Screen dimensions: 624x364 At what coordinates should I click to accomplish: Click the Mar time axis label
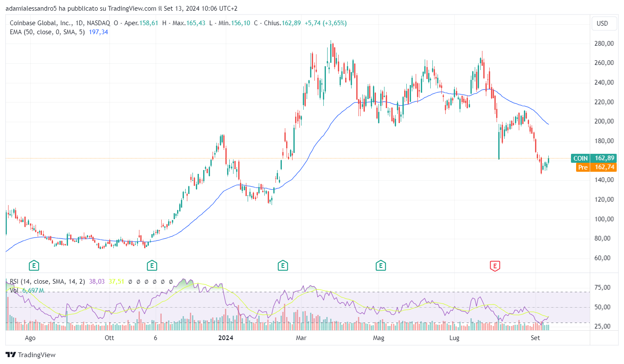pyautogui.click(x=301, y=338)
